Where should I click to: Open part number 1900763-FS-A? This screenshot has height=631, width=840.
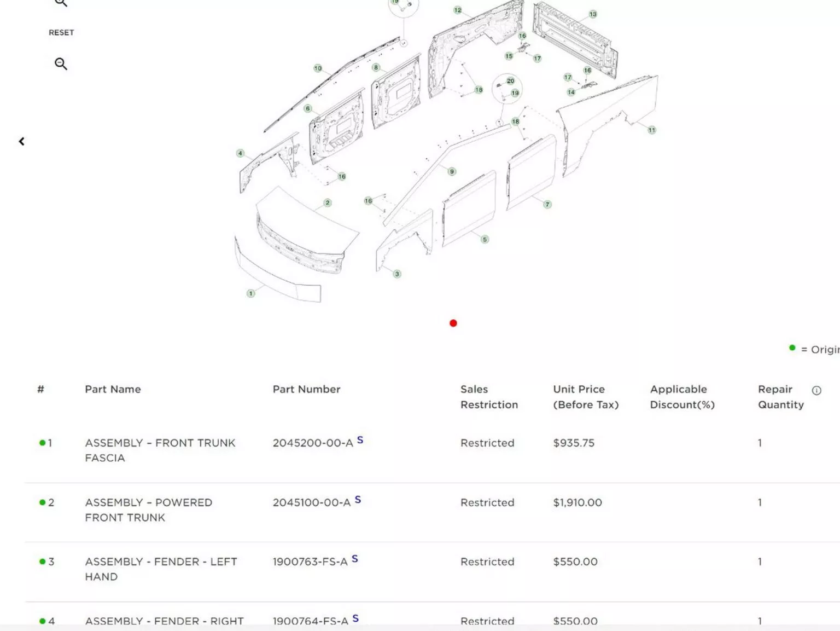coord(310,562)
